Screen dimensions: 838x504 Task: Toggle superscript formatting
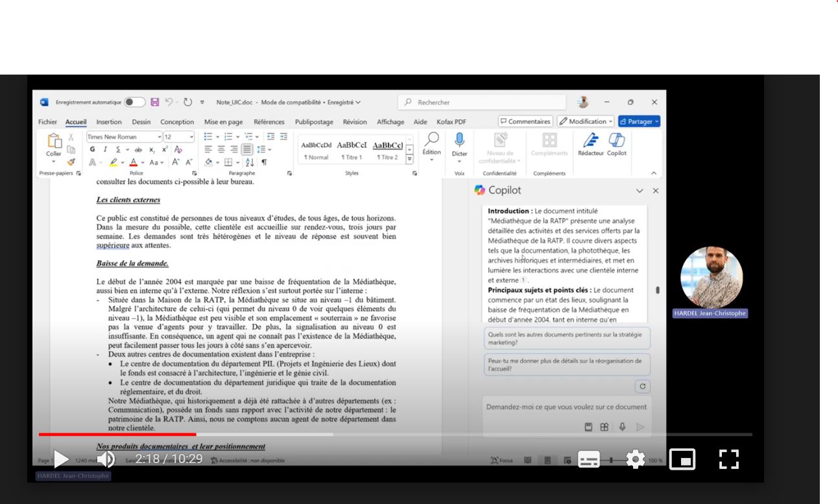click(x=164, y=149)
